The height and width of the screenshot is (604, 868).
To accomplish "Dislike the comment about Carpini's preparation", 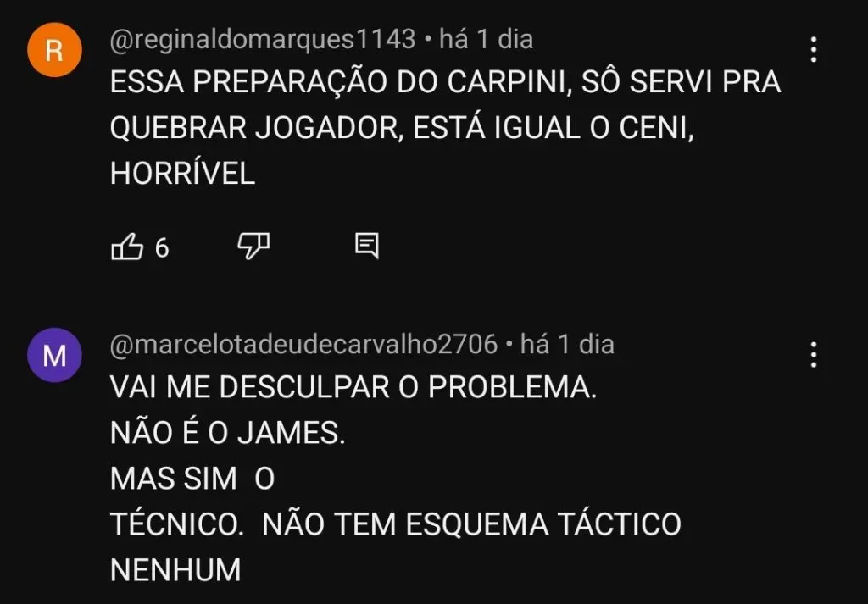I will coord(253,247).
